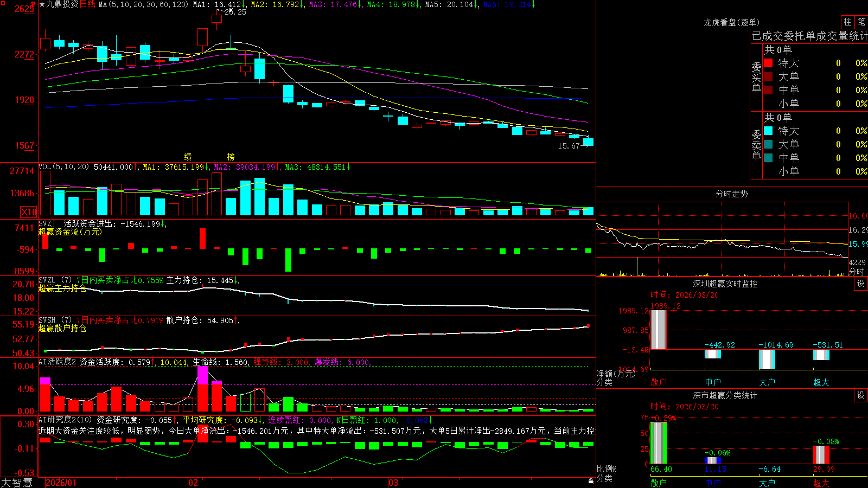This screenshot has height=488, width=868.
Task: Click the teal 中单 sell-order swatch
Action: click(x=768, y=157)
